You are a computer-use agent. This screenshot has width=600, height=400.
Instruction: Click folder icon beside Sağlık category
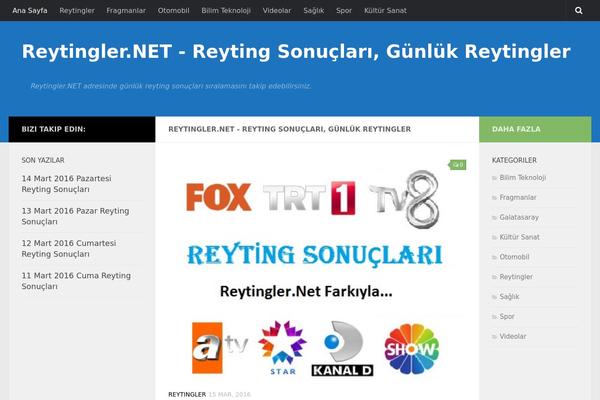click(494, 297)
